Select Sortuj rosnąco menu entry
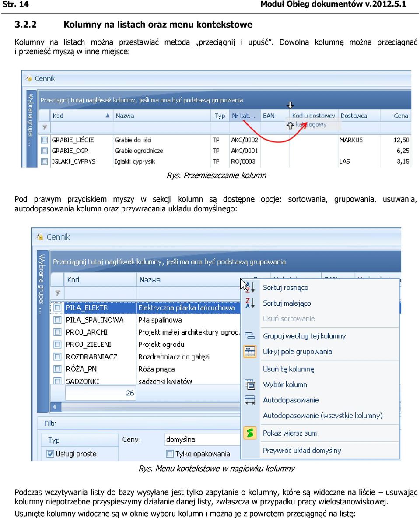The width and height of the screenshot is (420, 518). point(286,288)
